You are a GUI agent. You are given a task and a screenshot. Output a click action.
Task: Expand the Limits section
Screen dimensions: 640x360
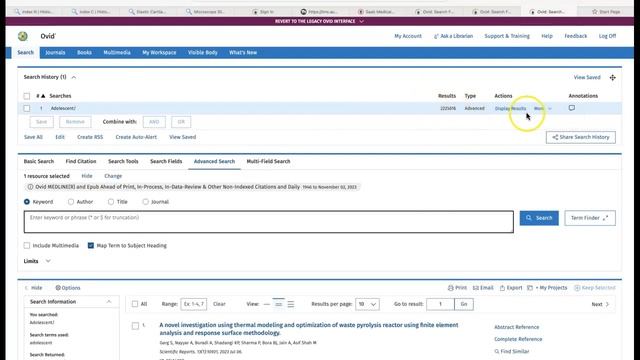37,261
